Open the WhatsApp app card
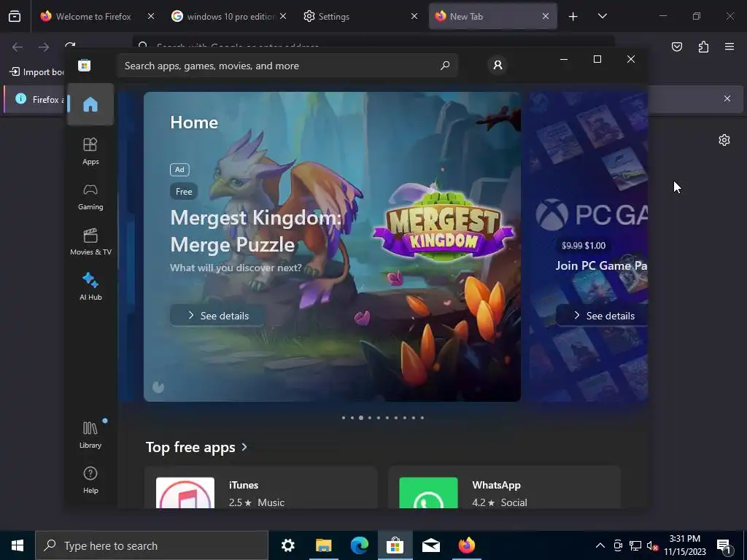The image size is (747, 560). (x=505, y=487)
